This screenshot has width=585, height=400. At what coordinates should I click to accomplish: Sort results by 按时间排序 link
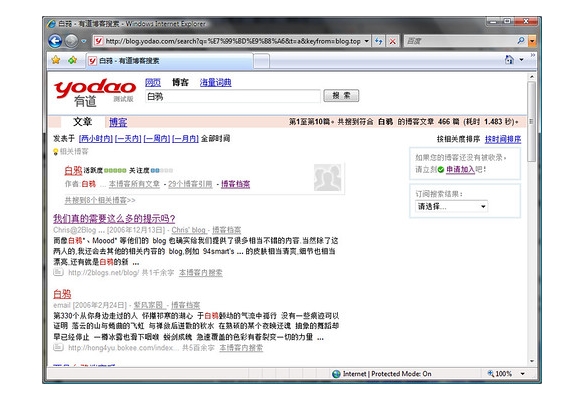click(x=503, y=139)
